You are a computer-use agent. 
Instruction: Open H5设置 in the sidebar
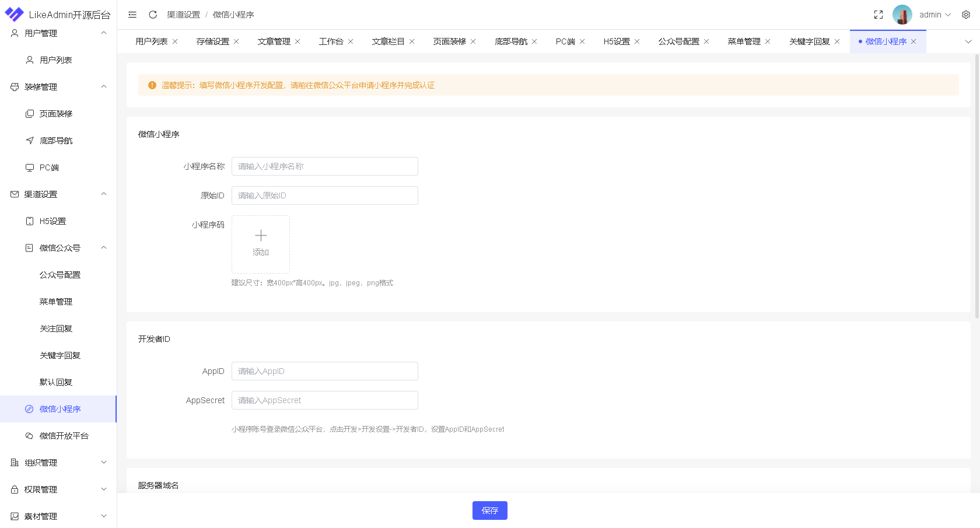coord(58,221)
